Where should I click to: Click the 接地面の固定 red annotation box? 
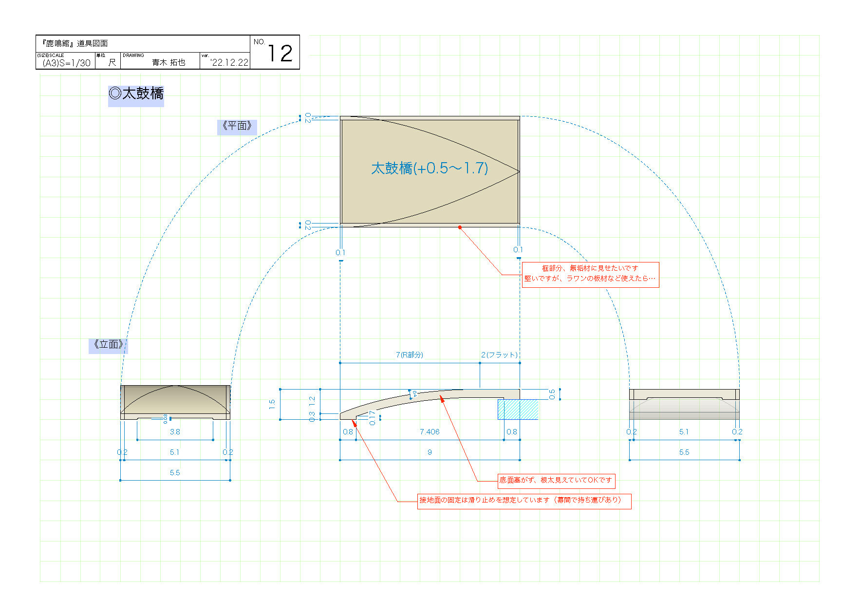click(x=523, y=500)
